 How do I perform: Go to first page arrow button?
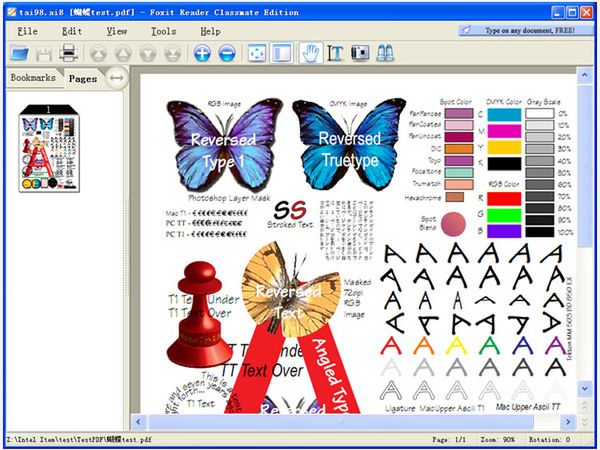(98, 53)
